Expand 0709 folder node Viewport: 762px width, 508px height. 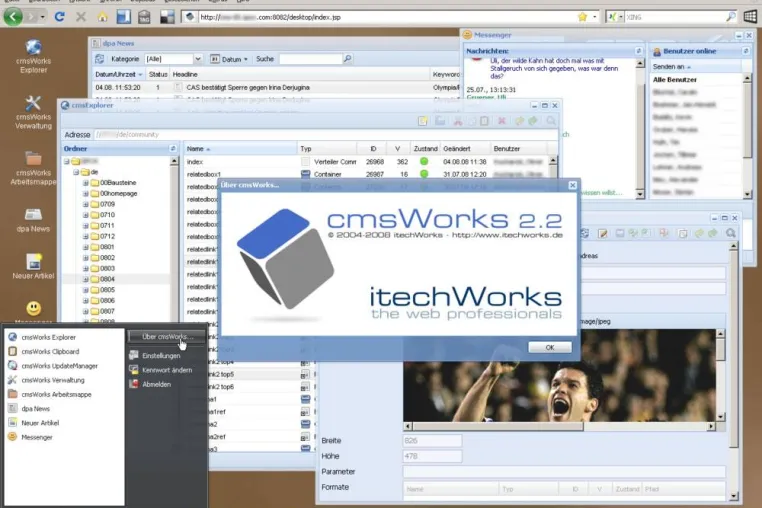point(86,204)
